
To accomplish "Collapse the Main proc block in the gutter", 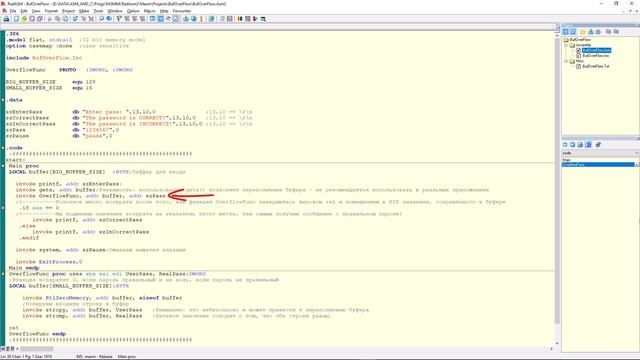I will pyautogui.click(x=3, y=166).
